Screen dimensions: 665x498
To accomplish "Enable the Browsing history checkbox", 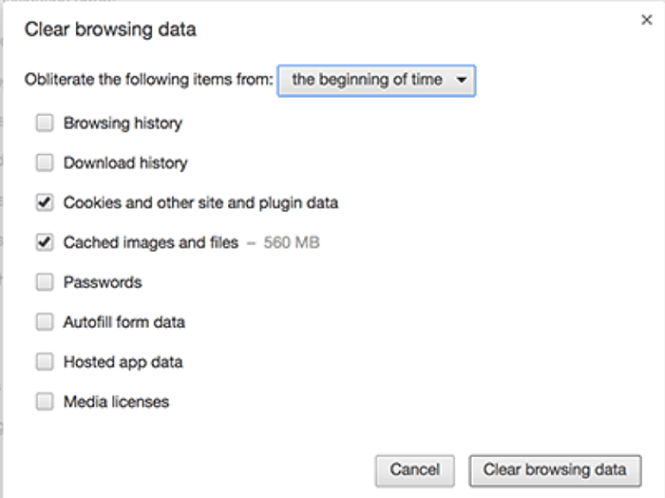I will [44, 124].
